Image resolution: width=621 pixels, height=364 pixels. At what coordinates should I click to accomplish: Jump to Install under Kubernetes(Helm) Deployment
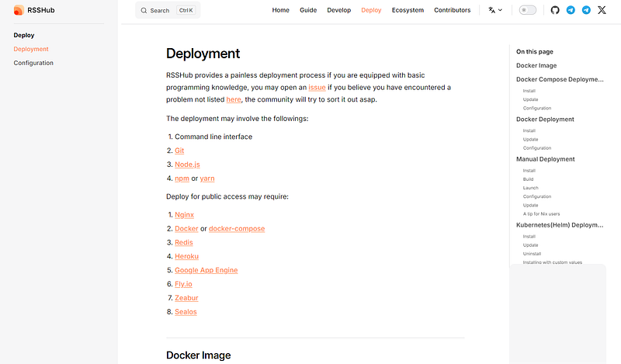pyautogui.click(x=529, y=237)
